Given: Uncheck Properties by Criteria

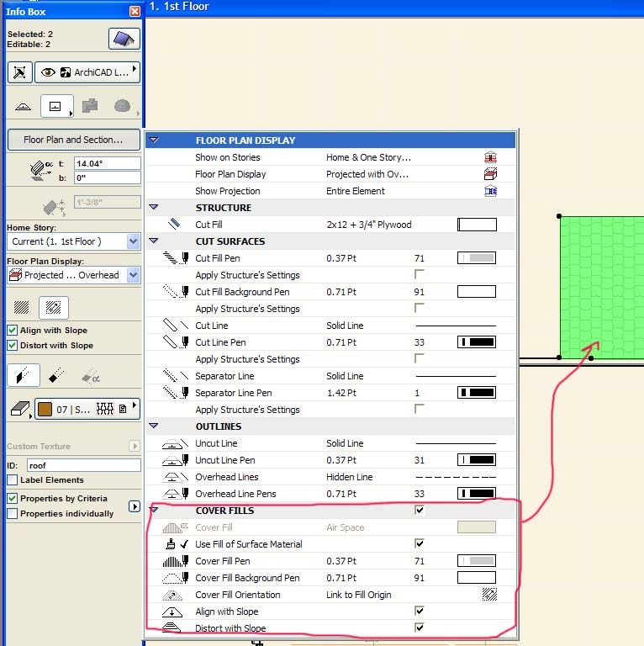Looking at the screenshot, I should coord(13,499).
